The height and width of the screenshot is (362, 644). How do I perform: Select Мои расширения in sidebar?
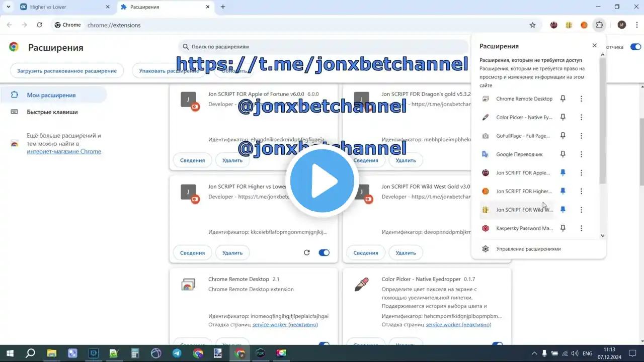coord(53,95)
